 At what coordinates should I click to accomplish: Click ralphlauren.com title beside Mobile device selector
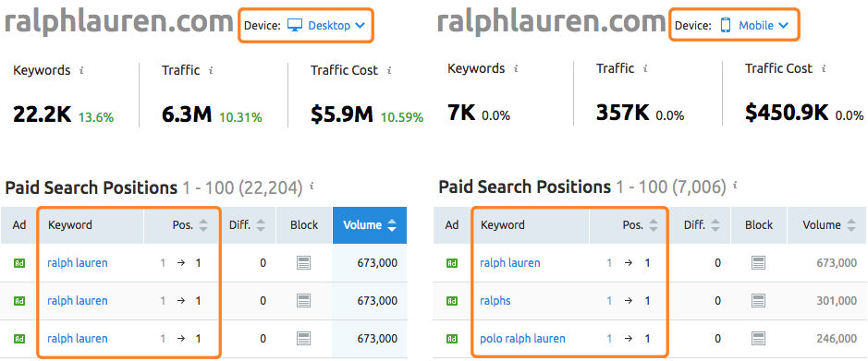click(x=551, y=21)
